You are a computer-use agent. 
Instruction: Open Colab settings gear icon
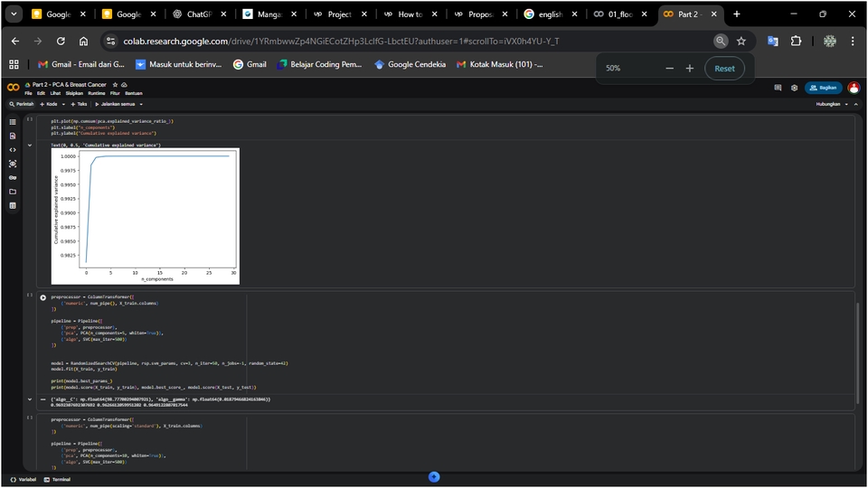794,88
